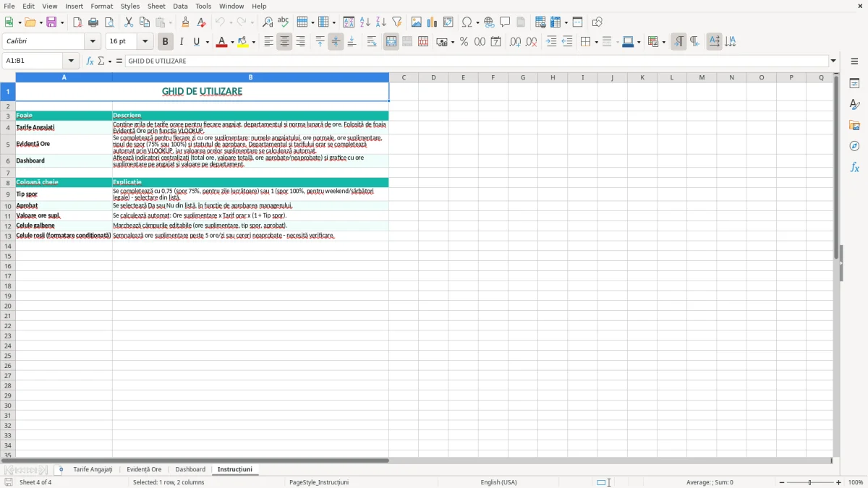
Task: Apply red font color
Action: [221, 42]
